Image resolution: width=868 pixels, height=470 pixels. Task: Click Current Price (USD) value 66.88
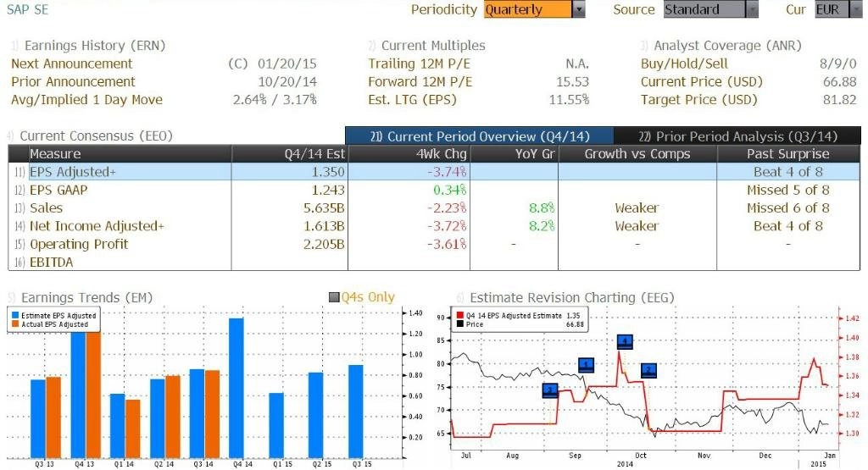(840, 82)
